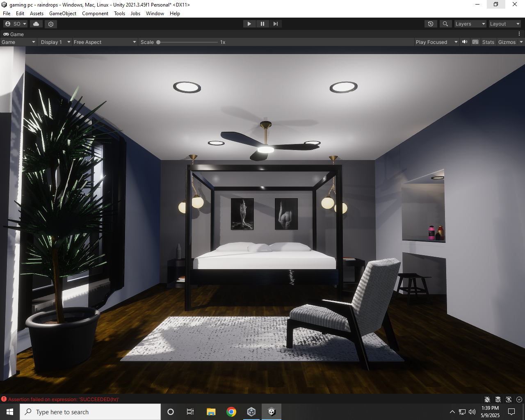525x420 pixels.
Task: Open Google Chrome from the taskbar
Action: (x=231, y=412)
